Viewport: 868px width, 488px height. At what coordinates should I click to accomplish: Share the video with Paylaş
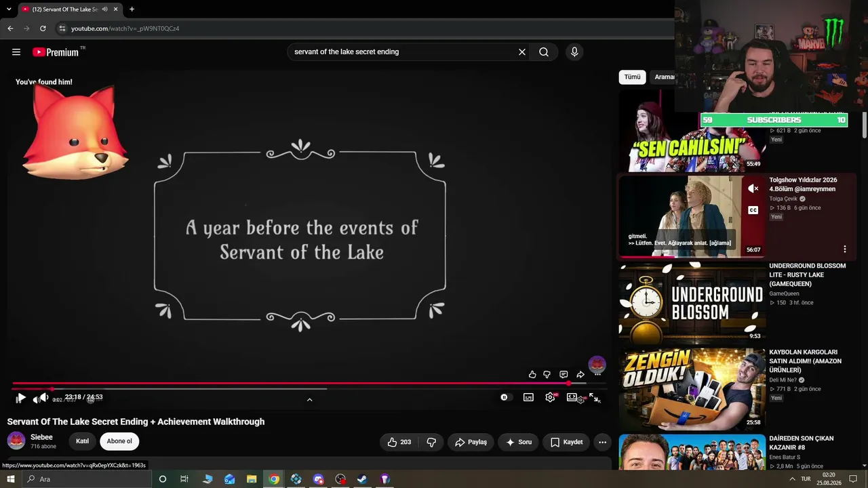pos(471,442)
